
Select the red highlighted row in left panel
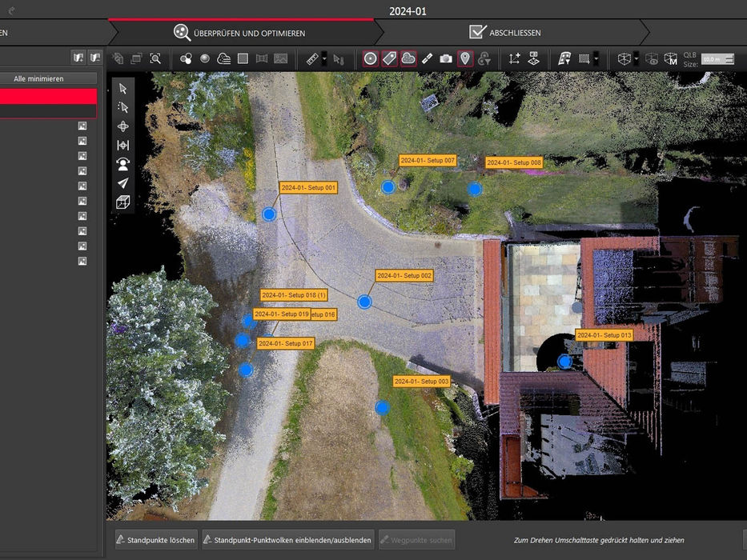coord(48,96)
